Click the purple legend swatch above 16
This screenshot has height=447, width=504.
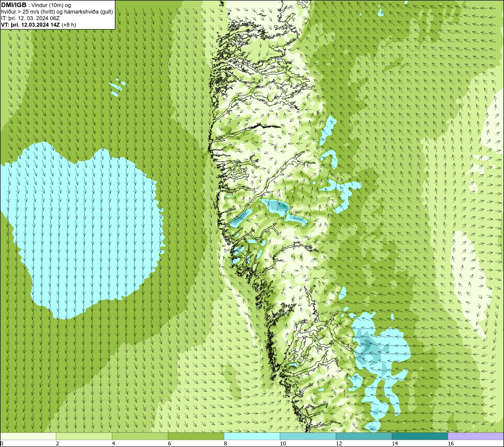[x=476, y=436]
